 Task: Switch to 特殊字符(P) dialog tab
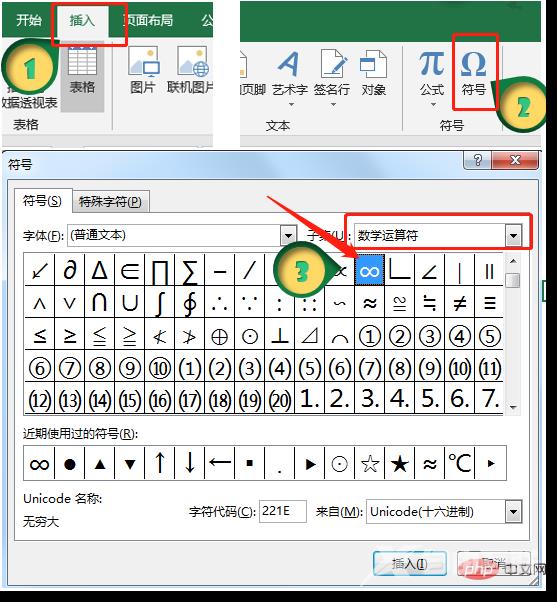(x=111, y=202)
